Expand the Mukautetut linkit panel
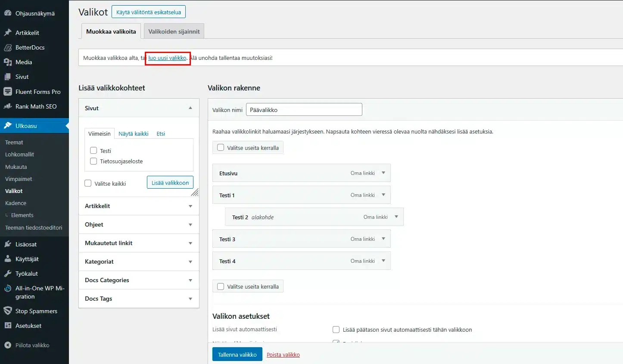The height and width of the screenshot is (364, 623). pyautogui.click(x=190, y=243)
